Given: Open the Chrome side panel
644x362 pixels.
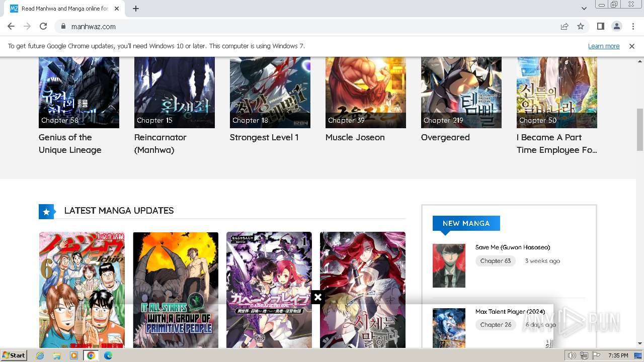Looking at the screenshot, I should [601, 26].
